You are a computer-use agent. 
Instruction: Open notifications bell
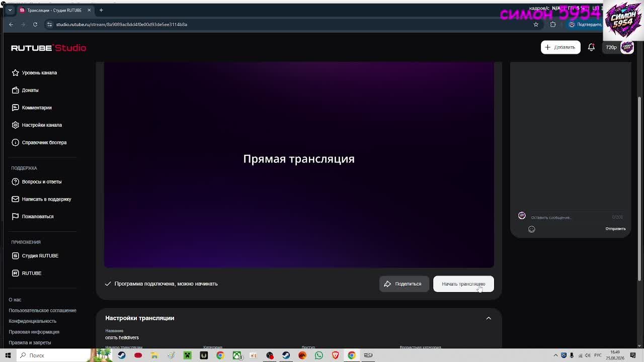click(x=591, y=47)
